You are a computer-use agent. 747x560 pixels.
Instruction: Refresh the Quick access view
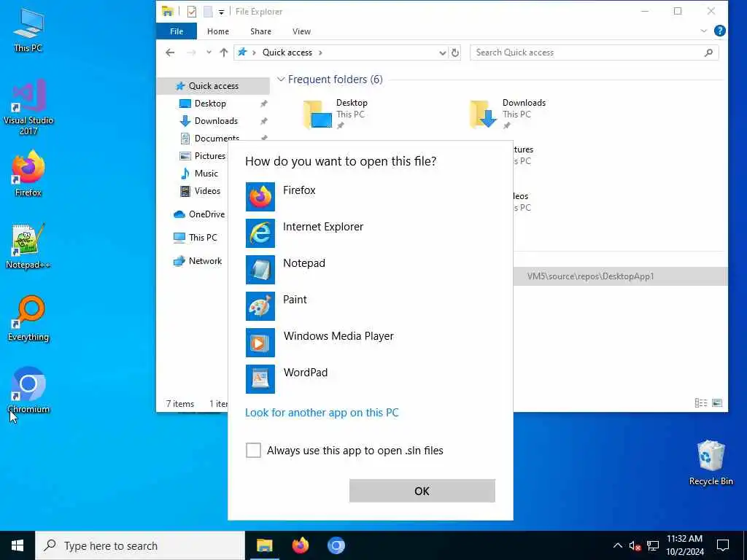(x=455, y=52)
